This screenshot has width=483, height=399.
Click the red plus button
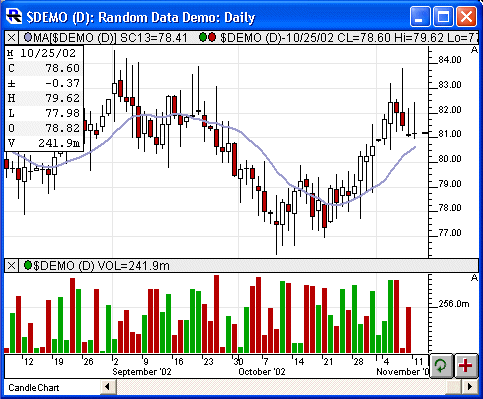[x=466, y=366]
